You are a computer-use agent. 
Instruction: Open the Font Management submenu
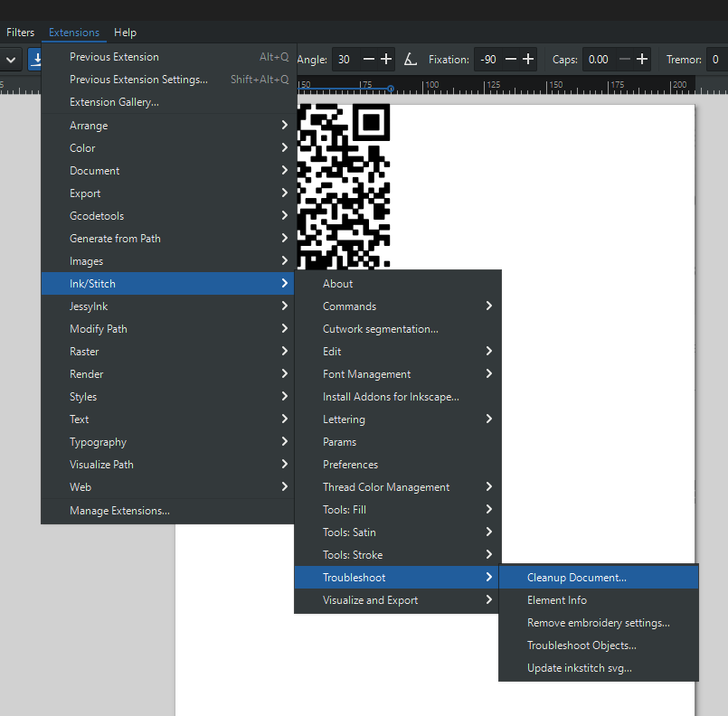(398, 374)
